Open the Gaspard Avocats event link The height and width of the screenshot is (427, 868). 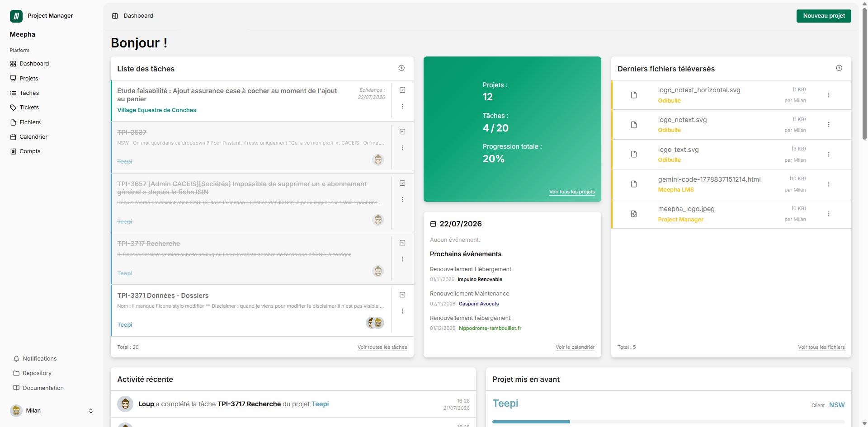pos(479,304)
